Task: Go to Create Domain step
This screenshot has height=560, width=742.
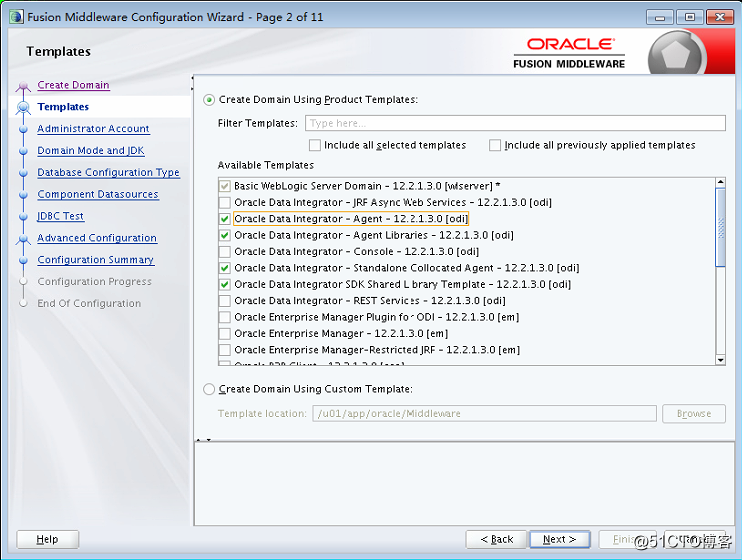Action: tap(73, 85)
